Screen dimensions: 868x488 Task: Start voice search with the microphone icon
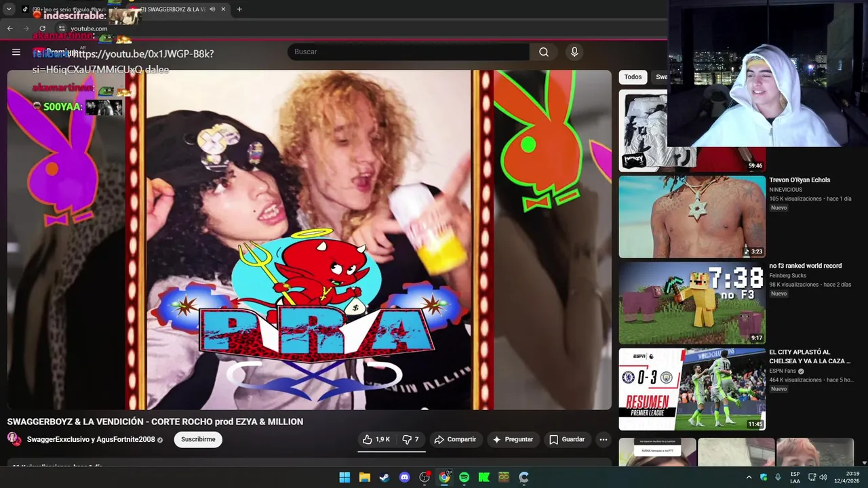574,52
